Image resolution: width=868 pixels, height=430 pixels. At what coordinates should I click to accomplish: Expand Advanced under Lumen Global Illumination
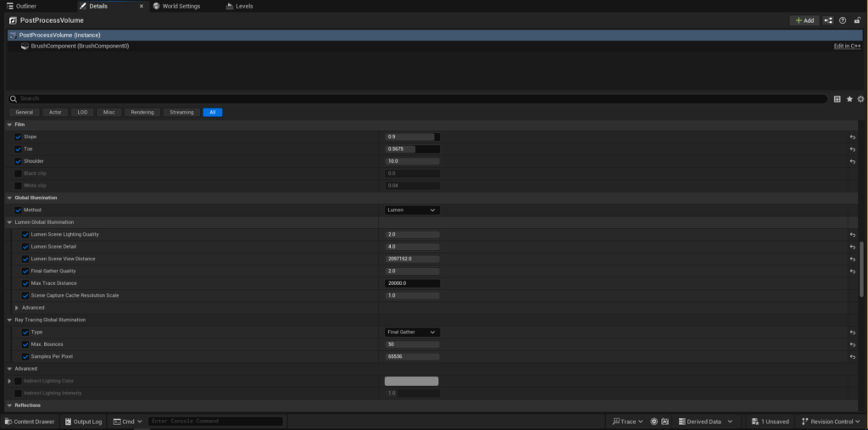point(17,308)
